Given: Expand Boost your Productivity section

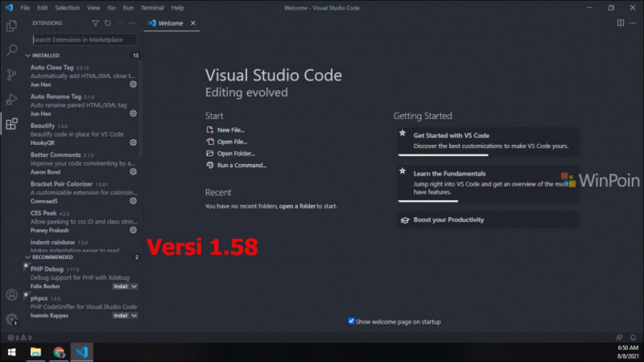Looking at the screenshot, I should point(488,220).
